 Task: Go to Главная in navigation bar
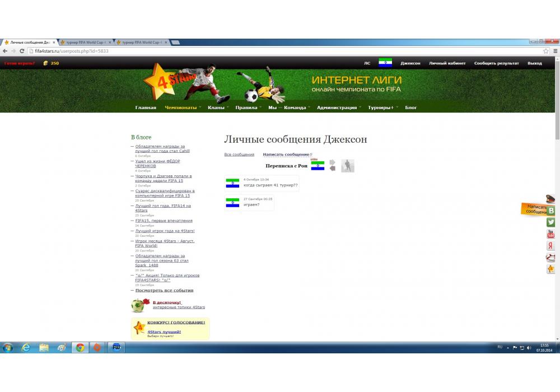click(146, 108)
